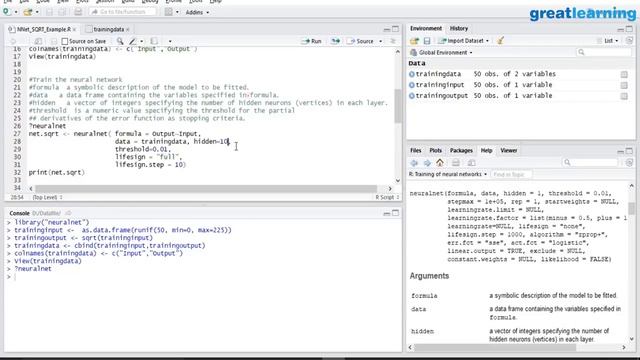Close the NNet_SQRT_Example.R tab
This screenshot has height=360, width=640.
pyautogui.click(x=74, y=29)
